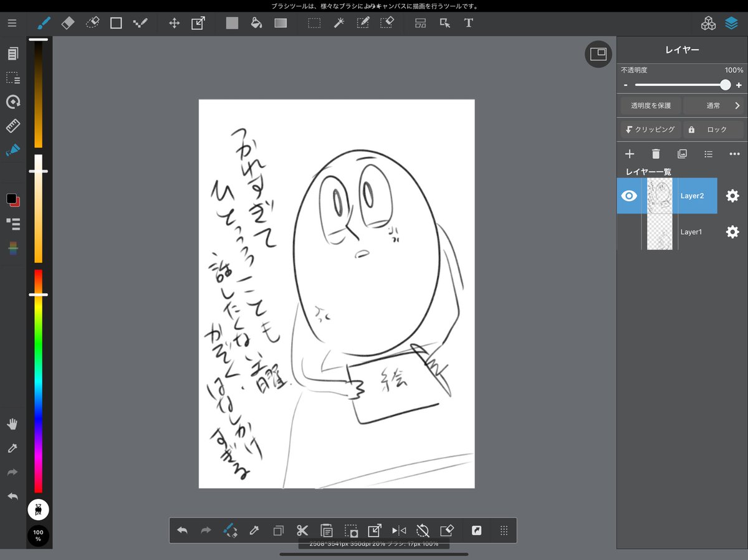Choose the Bucket fill tool
Image resolution: width=748 pixels, height=560 pixels.
coord(256,23)
